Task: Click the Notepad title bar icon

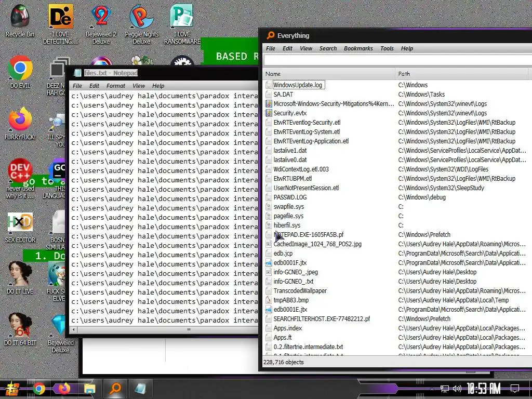Action: pyautogui.click(x=78, y=73)
